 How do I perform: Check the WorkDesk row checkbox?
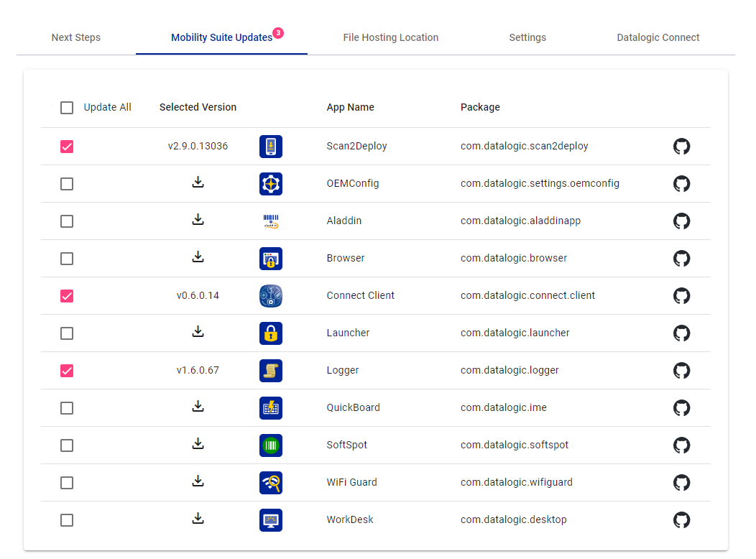point(67,520)
